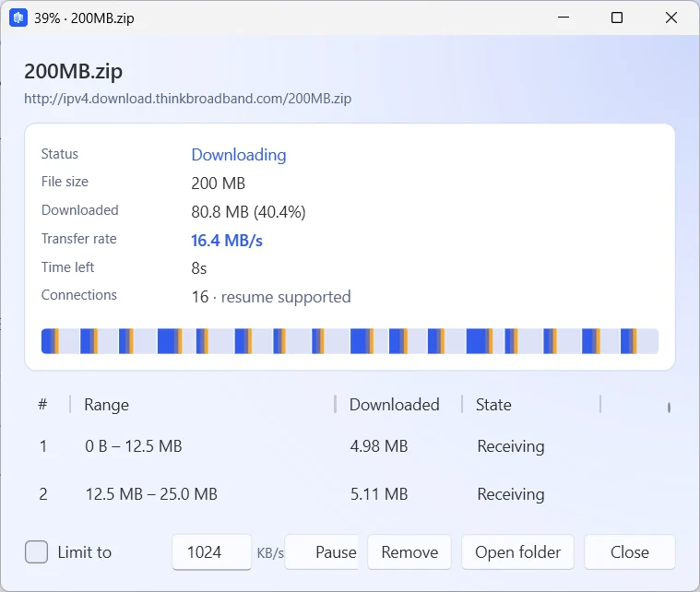
Task: Pause the download
Action: click(x=322, y=552)
